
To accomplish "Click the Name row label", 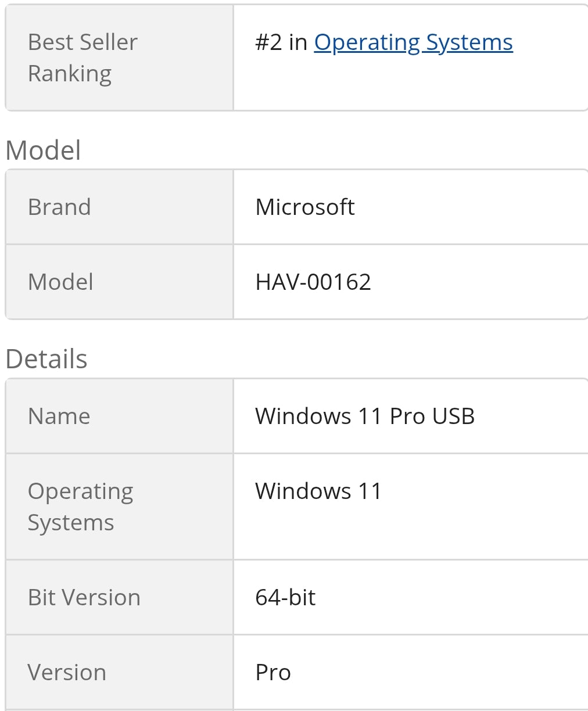I will [59, 416].
